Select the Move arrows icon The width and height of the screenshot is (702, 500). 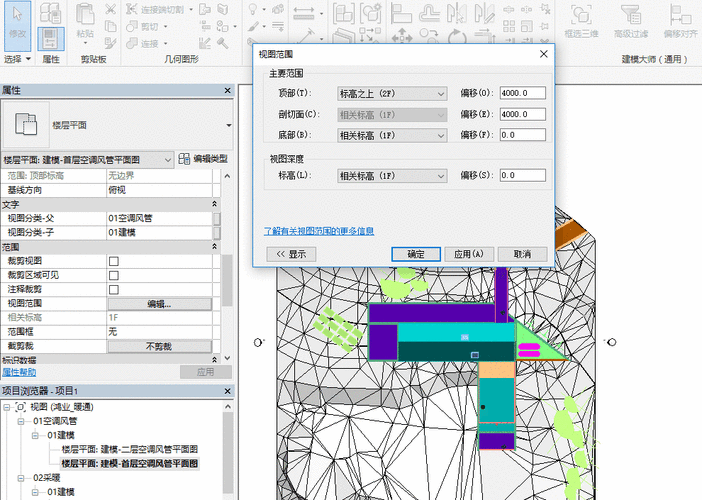tap(402, 36)
